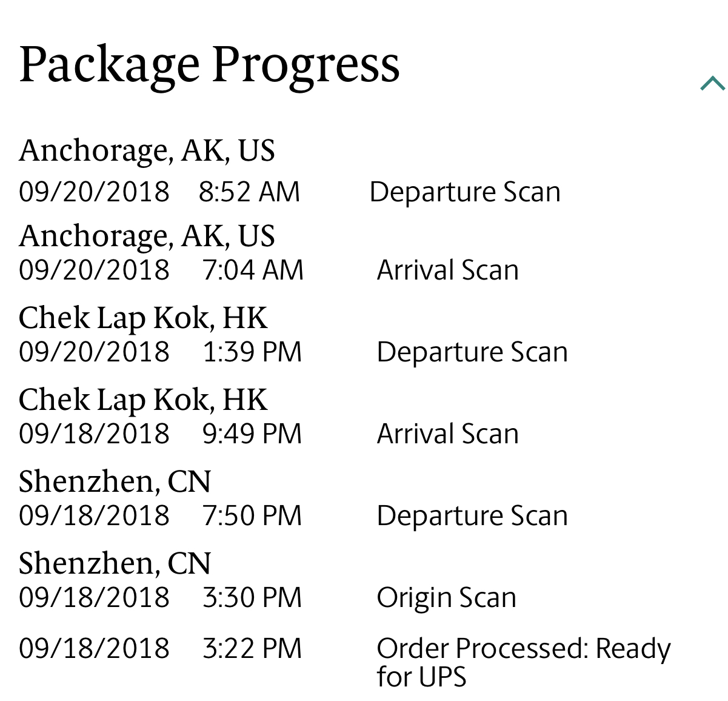Click the 7:04 AM timestamp
The height and width of the screenshot is (701, 728).
tap(253, 270)
